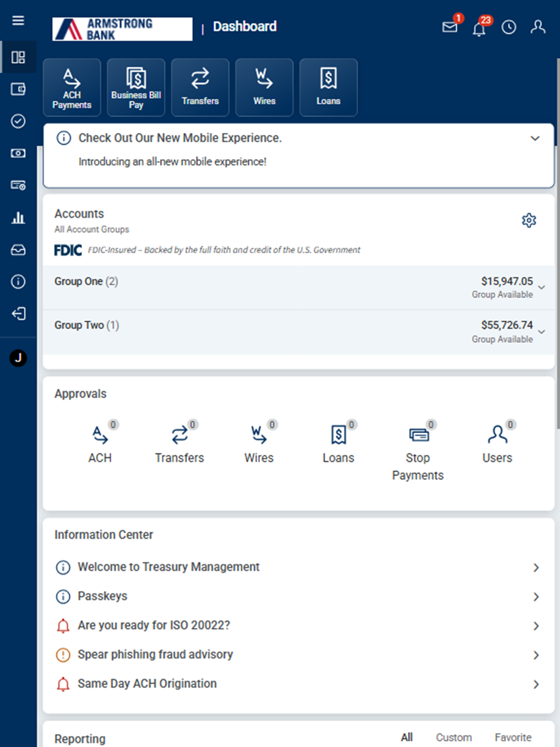Open the notifications bell with 23 badge
560x747 pixels.
coord(479,29)
